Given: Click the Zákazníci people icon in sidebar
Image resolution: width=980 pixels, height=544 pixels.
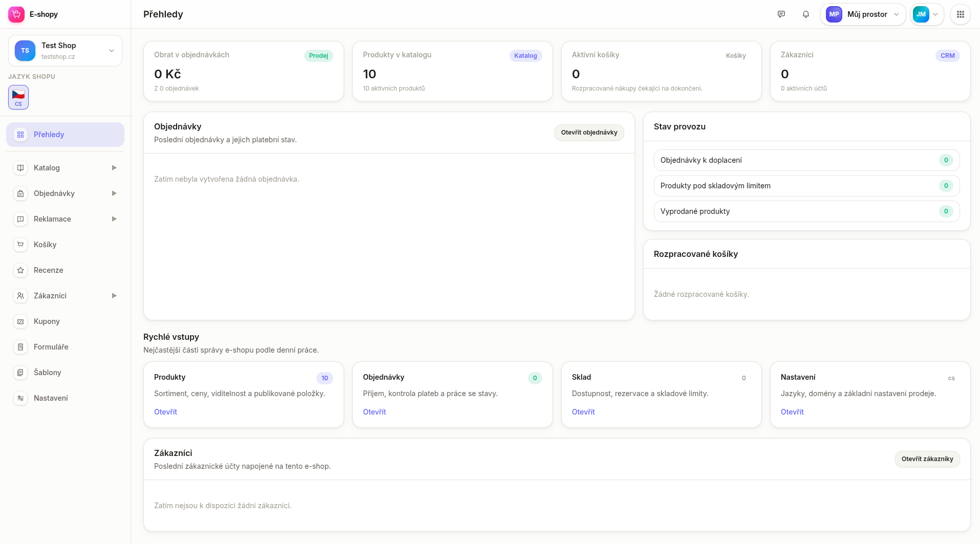Looking at the screenshot, I should (x=20, y=296).
